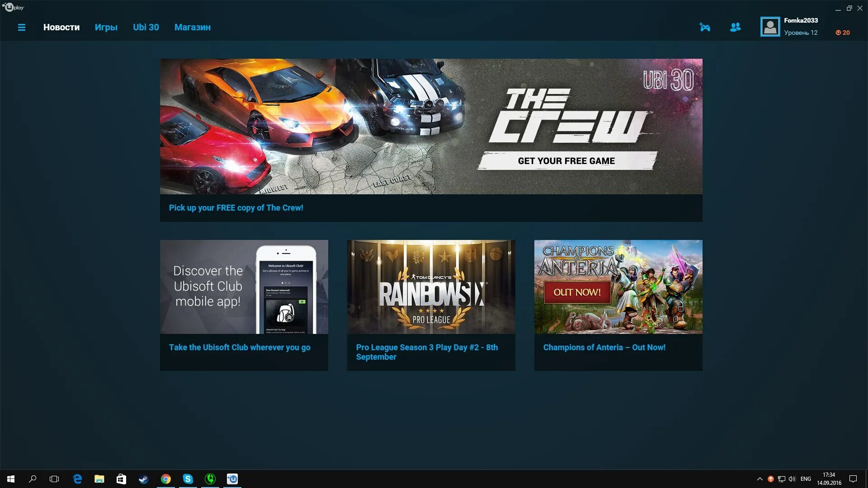
Task: Show hidden system tray icons
Action: tap(759, 479)
